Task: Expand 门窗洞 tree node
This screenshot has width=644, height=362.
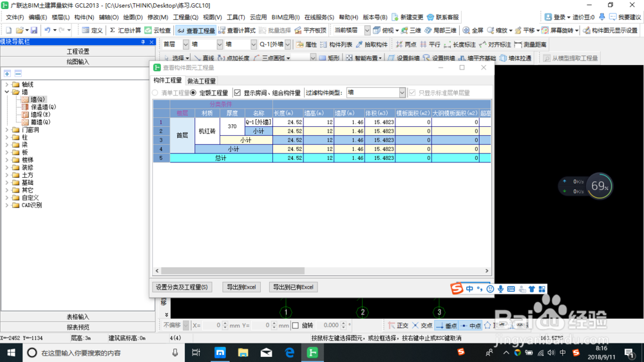Action: (x=6, y=130)
